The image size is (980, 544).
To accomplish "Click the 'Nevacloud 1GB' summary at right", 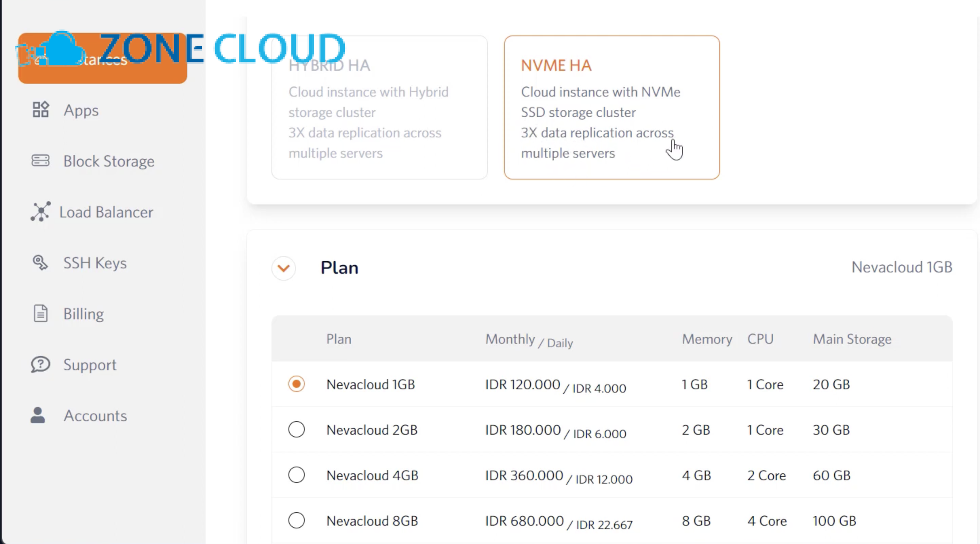I will [902, 267].
